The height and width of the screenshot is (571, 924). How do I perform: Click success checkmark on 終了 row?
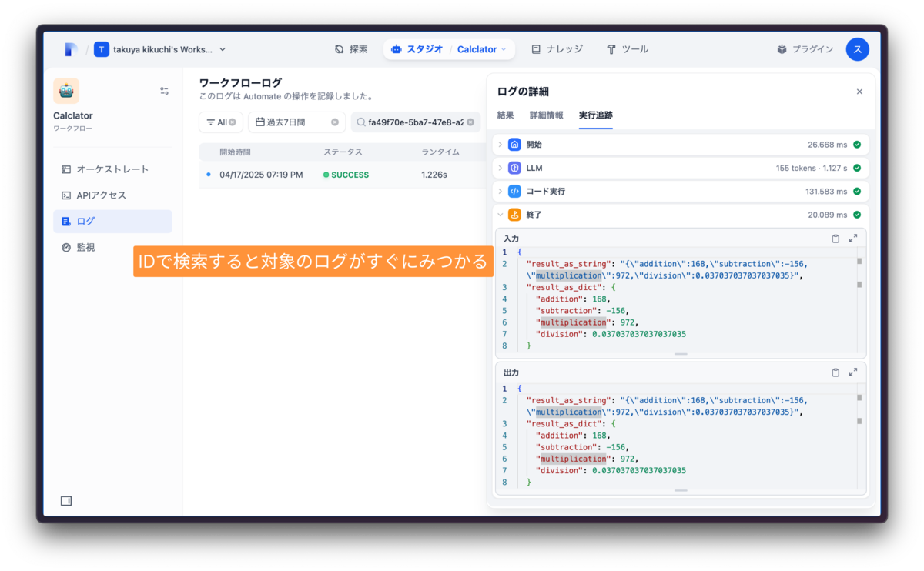857,215
